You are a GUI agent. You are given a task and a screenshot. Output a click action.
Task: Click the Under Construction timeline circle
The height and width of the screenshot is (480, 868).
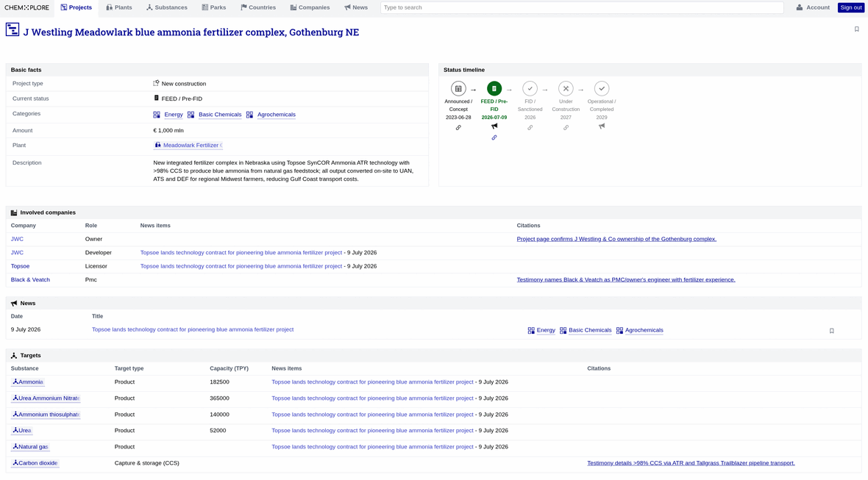[566, 88]
